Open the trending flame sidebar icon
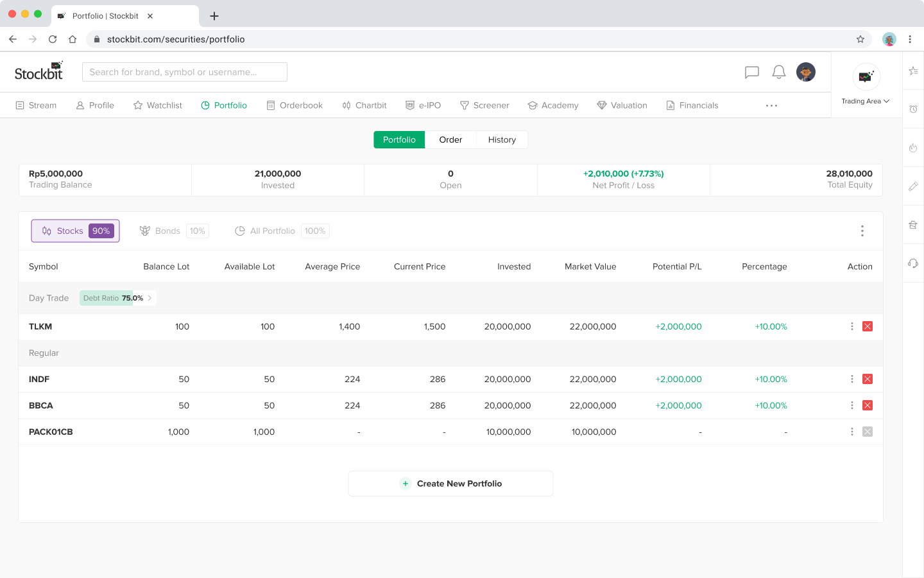924x578 pixels. point(913,148)
